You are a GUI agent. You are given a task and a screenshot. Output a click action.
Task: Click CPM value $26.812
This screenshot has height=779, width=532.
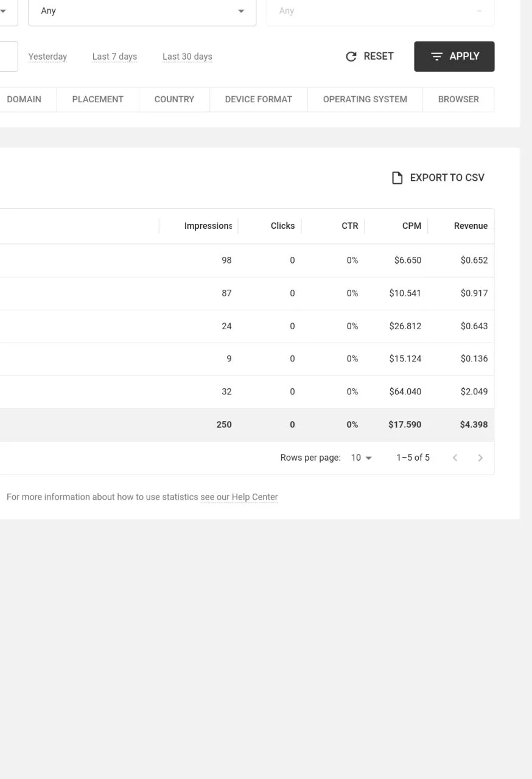405,326
